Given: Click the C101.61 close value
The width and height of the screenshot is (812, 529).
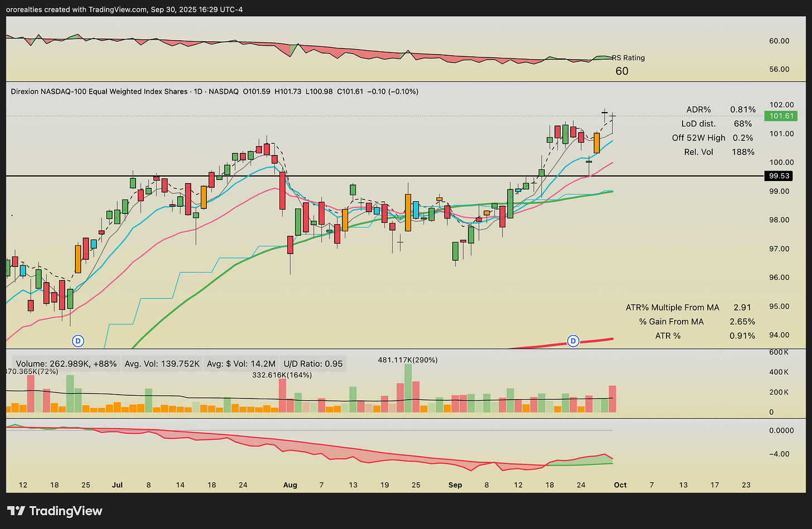Looking at the screenshot, I should [350, 91].
